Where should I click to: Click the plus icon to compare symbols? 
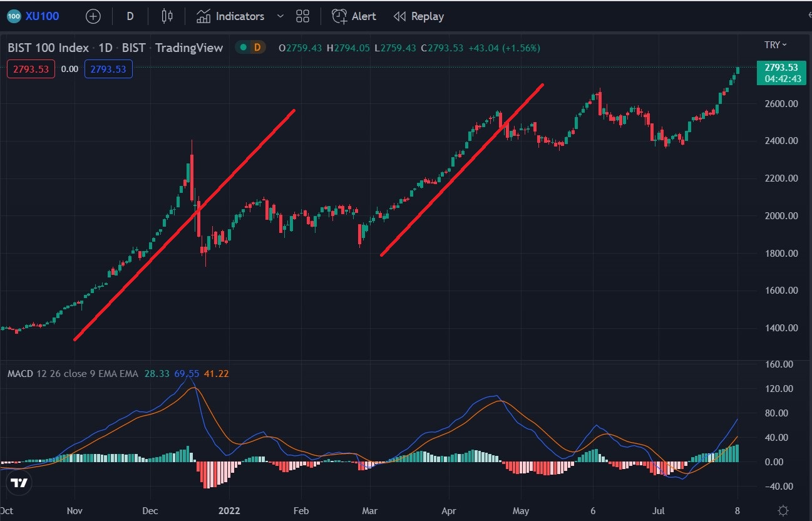(93, 16)
